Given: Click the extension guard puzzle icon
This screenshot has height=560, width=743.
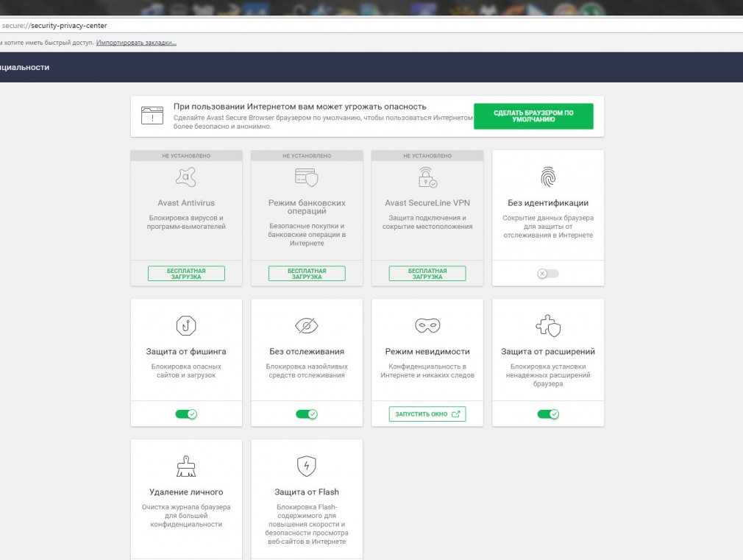Looking at the screenshot, I should [x=548, y=326].
